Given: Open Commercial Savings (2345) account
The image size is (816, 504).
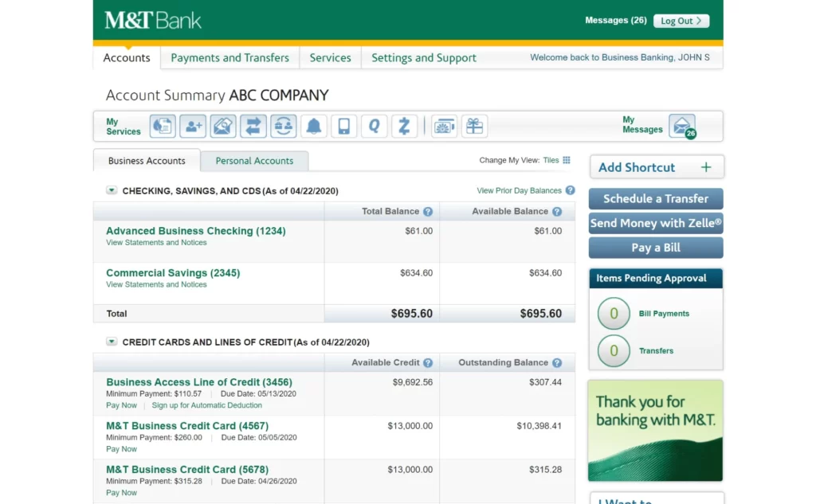Looking at the screenshot, I should pos(173,273).
